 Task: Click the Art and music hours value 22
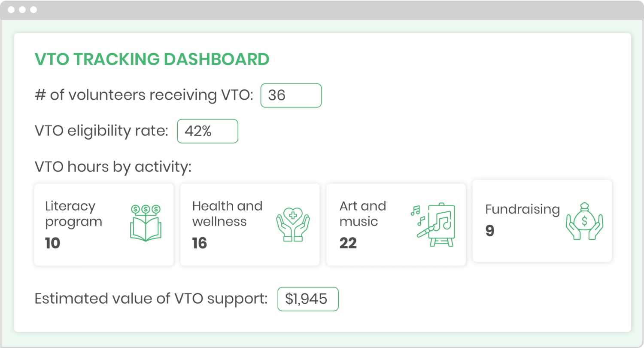[348, 244]
